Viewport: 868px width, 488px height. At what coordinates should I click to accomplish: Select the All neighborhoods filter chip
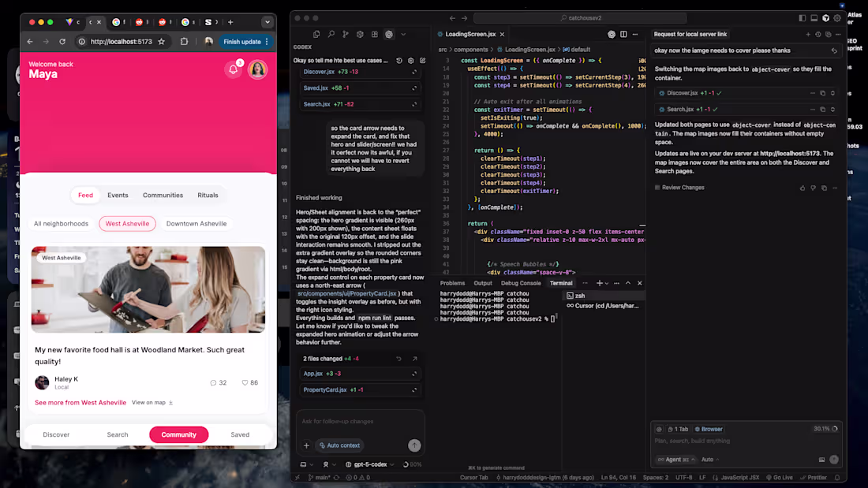coord(61,224)
